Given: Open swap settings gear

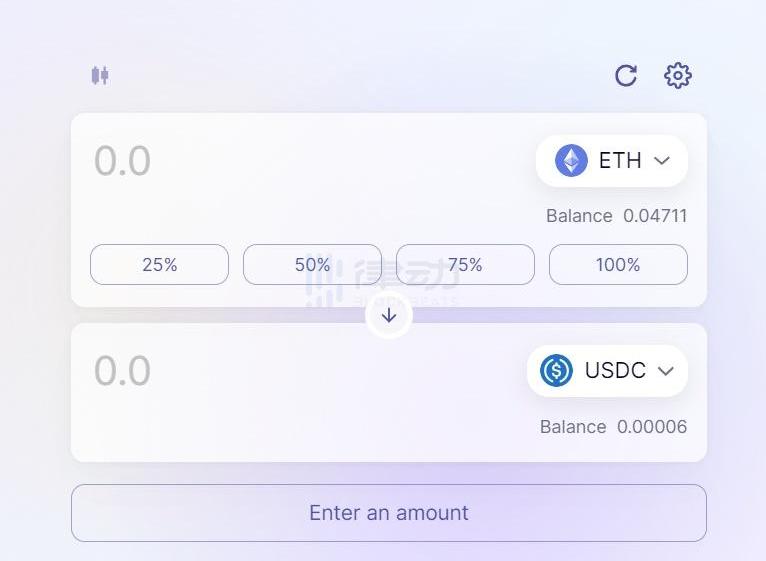Looking at the screenshot, I should (678, 75).
